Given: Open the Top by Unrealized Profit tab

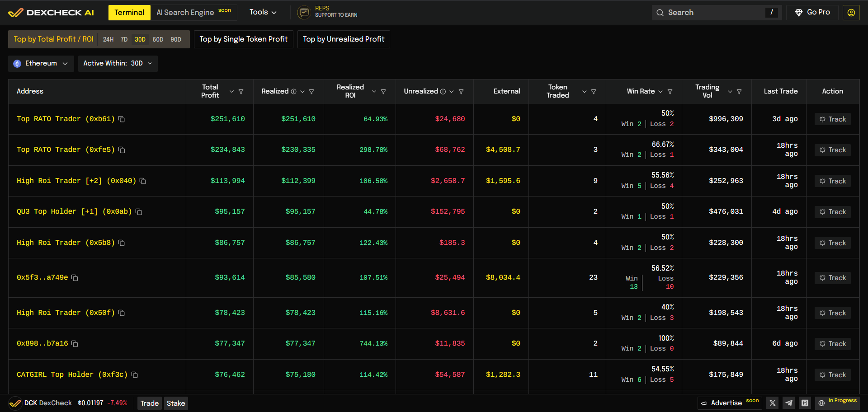Looking at the screenshot, I should [x=343, y=39].
